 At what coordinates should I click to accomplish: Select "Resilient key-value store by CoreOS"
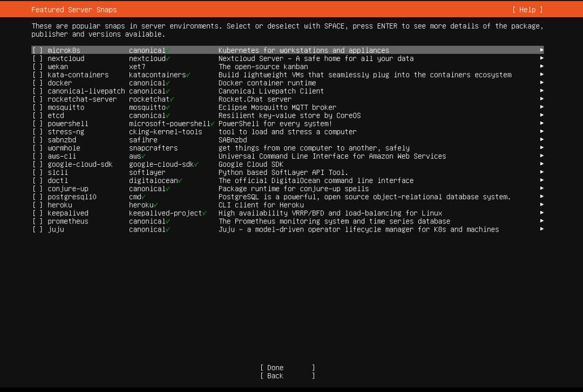click(x=290, y=116)
